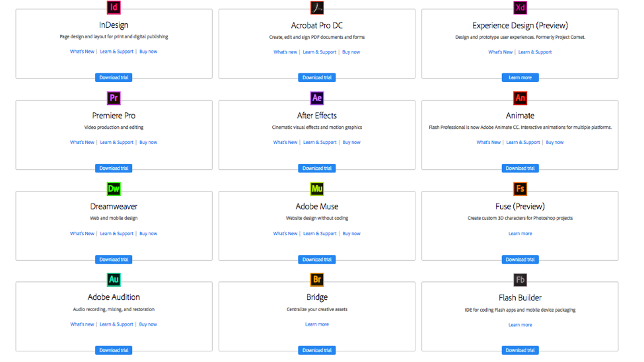Click Buy now under Adobe Audition

pyautogui.click(x=148, y=324)
